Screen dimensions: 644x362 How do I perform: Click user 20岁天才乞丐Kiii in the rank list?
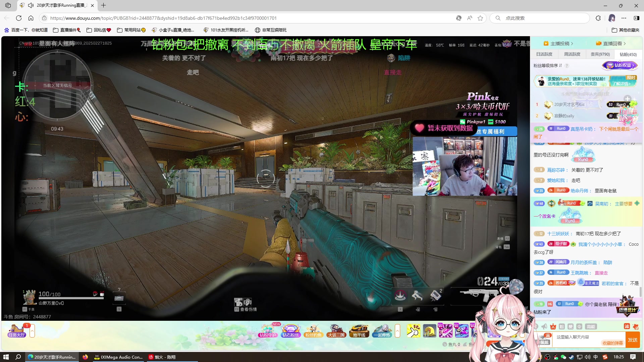click(569, 105)
